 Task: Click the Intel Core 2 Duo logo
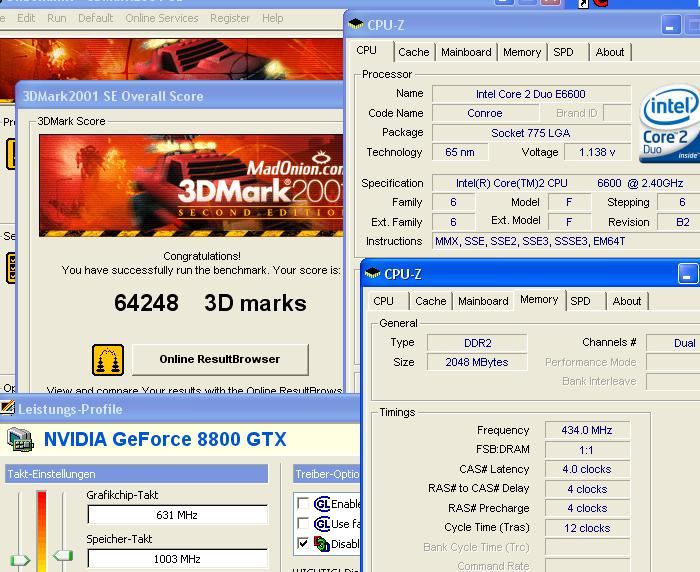point(670,124)
